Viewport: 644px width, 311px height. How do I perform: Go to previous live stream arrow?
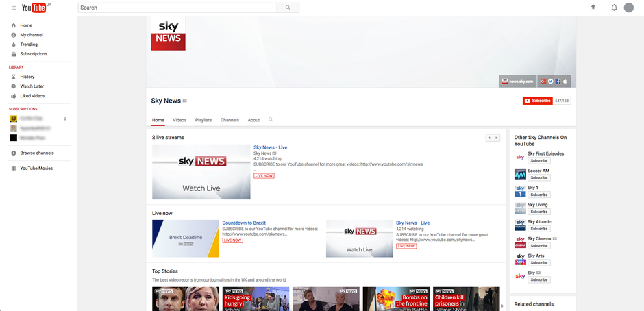(x=489, y=138)
